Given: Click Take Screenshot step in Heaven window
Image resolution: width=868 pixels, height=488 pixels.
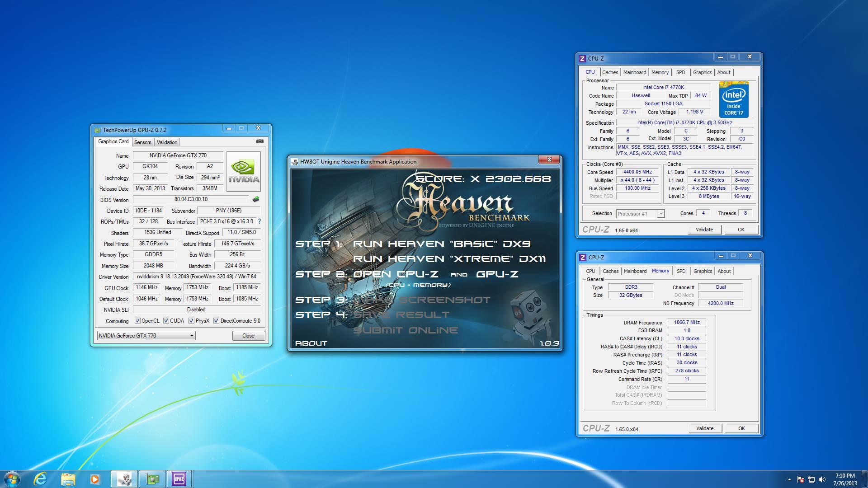Looking at the screenshot, I should (422, 300).
